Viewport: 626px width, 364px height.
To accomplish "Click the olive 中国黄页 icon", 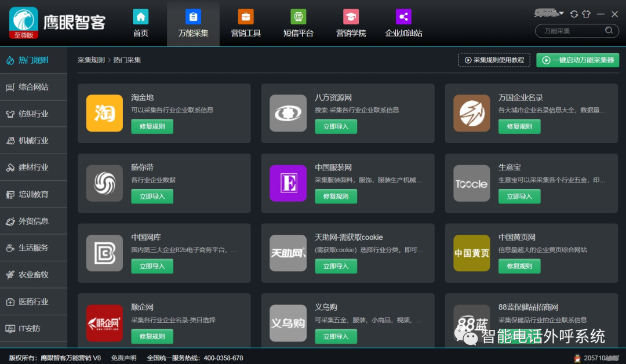I will (471, 253).
